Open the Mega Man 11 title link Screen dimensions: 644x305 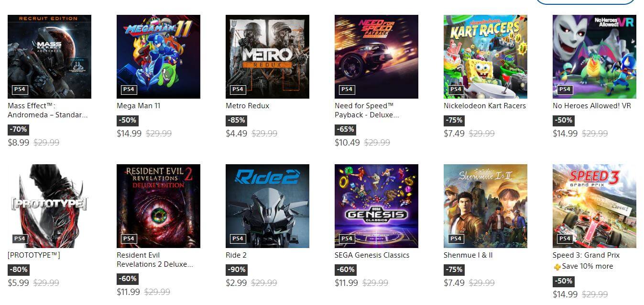click(x=138, y=106)
